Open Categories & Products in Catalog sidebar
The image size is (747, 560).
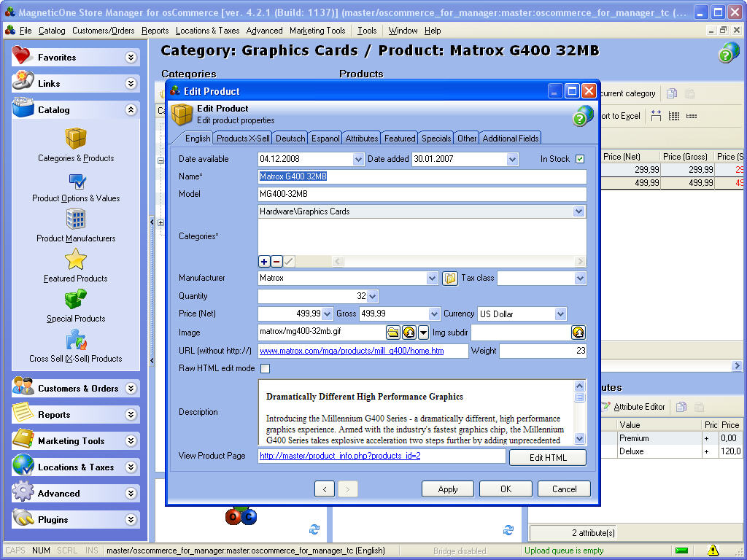click(x=76, y=139)
